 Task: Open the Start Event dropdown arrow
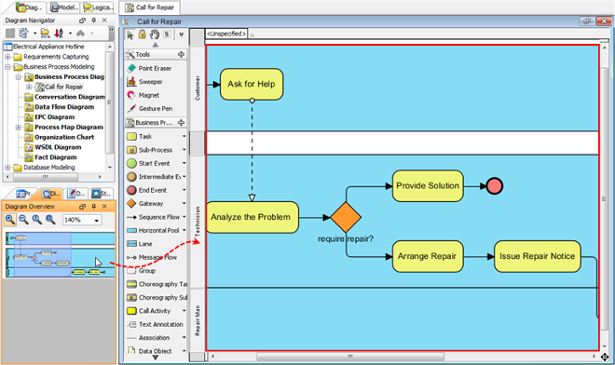click(184, 163)
